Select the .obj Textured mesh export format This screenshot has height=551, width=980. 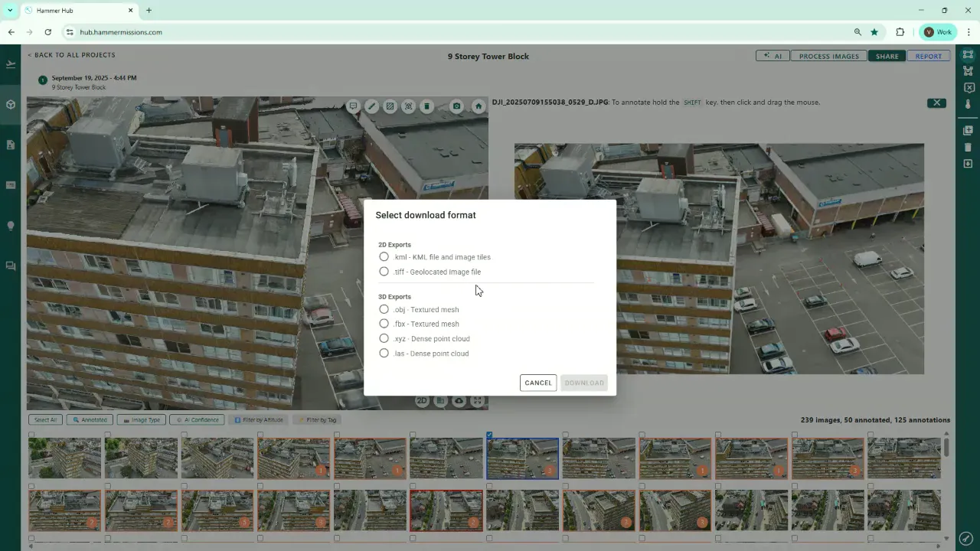point(384,309)
